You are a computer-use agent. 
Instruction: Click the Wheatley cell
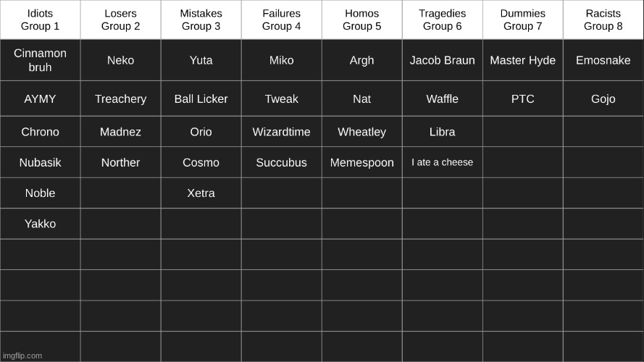click(x=361, y=132)
